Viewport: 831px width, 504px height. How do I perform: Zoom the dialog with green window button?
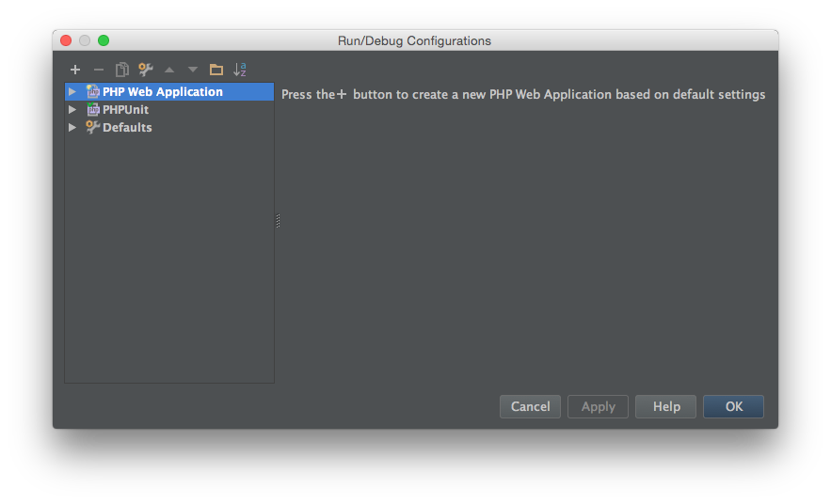104,40
